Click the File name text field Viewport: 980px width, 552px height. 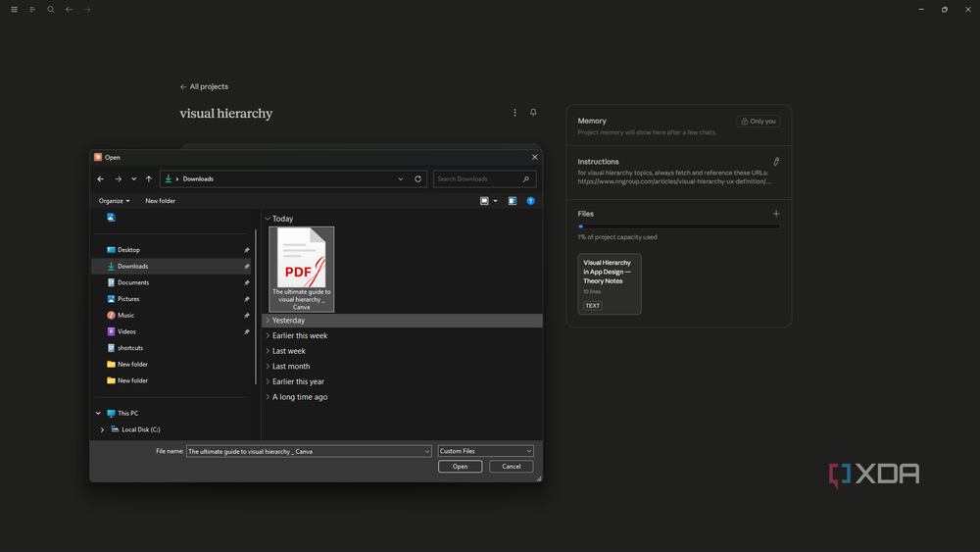pyautogui.click(x=305, y=451)
